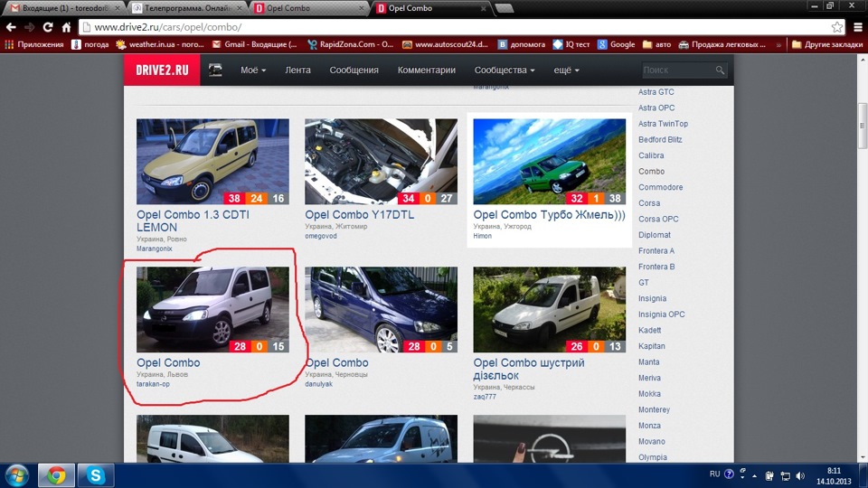Open the Лента menu item
Image resolution: width=868 pixels, height=488 pixels.
tap(297, 70)
